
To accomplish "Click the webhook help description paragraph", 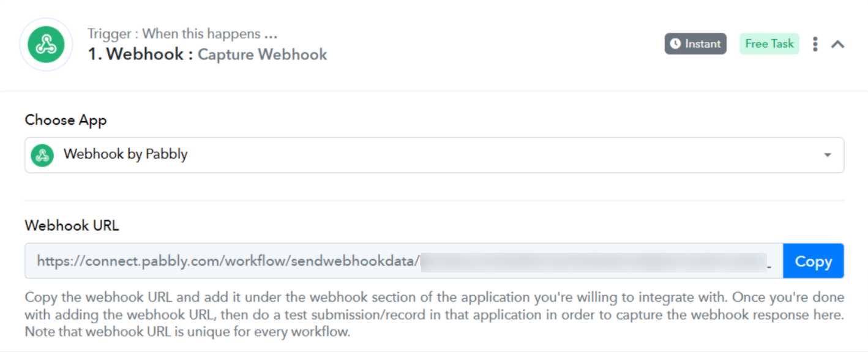I will 434,315.
